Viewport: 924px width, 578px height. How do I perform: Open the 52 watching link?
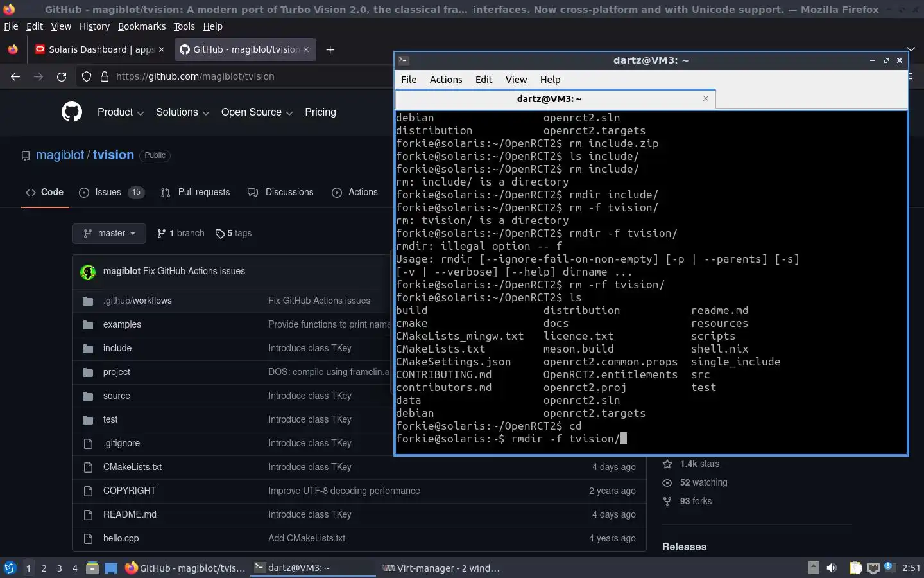695,482
